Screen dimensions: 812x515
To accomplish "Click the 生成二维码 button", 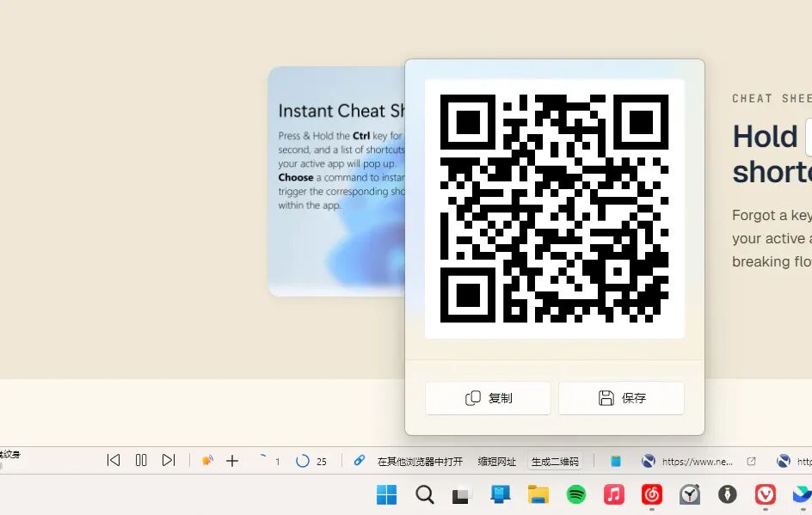I will (555, 461).
